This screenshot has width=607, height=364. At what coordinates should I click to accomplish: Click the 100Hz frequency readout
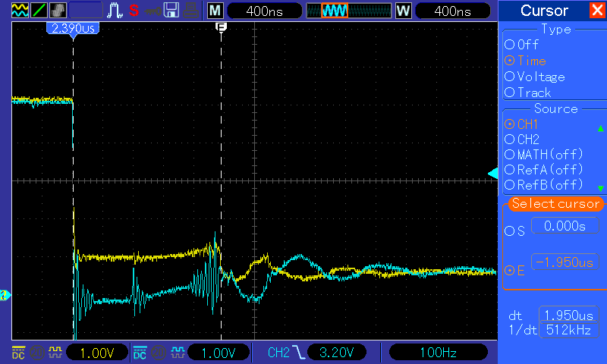click(439, 352)
